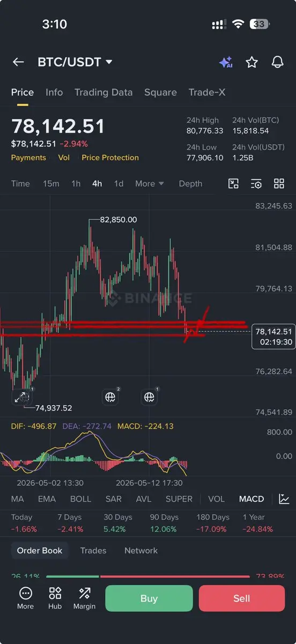This screenshot has width=296, height=644.
Task: Tap the 24h High value 80,776.33
Action: click(x=205, y=131)
